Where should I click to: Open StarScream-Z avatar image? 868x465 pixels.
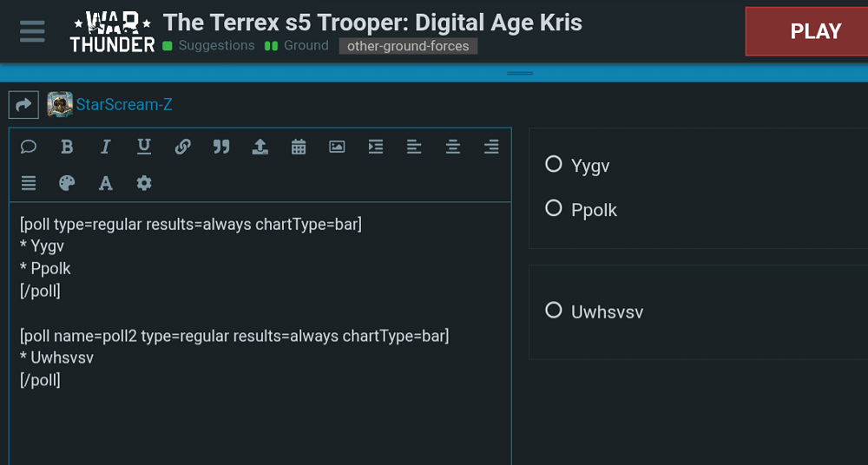point(60,105)
